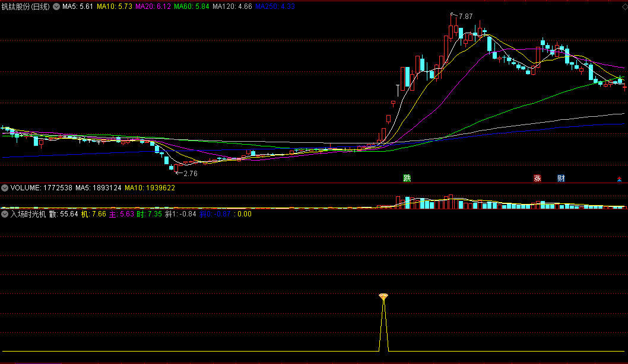628x364 pixels.
Task: Click the blue 财 event marker
Action: 561,178
